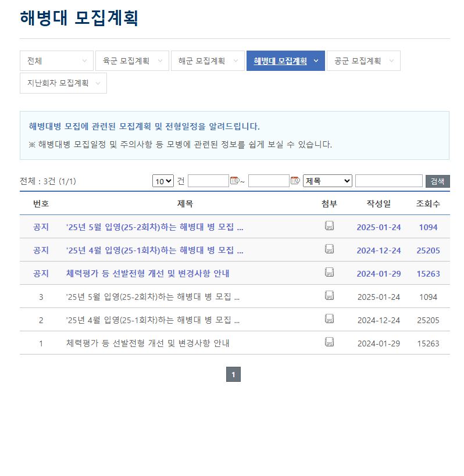464x476 pixels.
Task: Expand the 해병대 모집계획 chevron
Action: (x=316, y=60)
